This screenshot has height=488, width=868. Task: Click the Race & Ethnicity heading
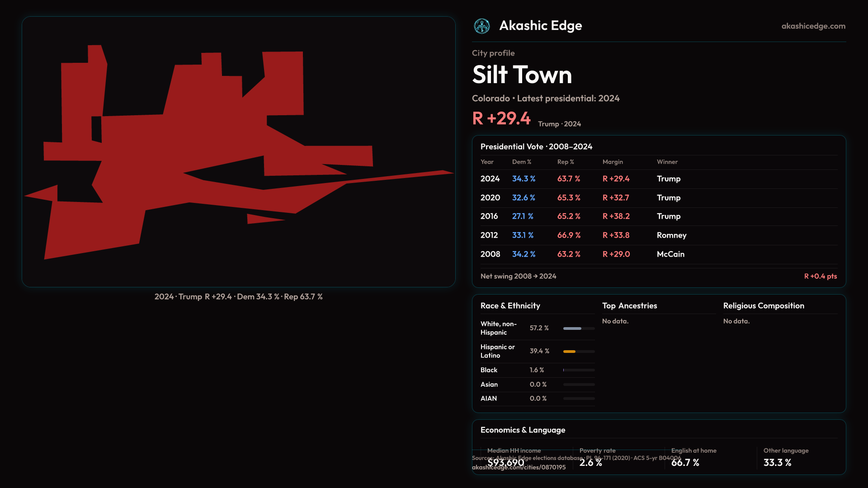coord(510,306)
